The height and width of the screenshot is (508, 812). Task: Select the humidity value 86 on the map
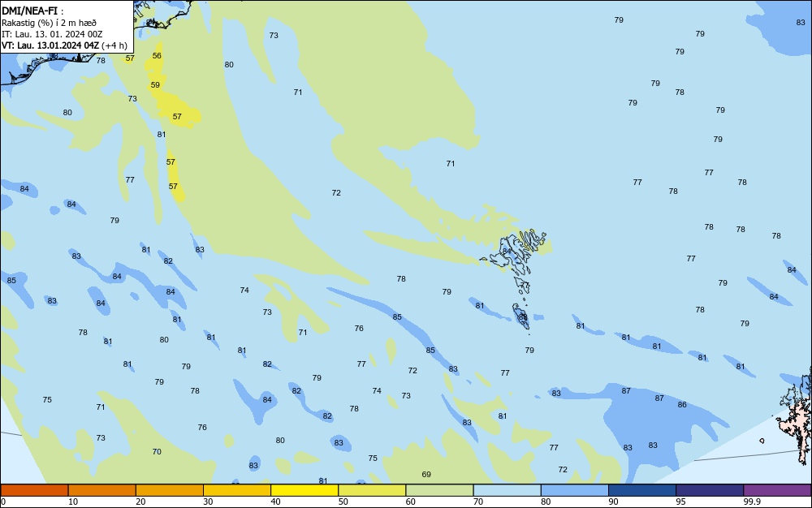click(682, 405)
